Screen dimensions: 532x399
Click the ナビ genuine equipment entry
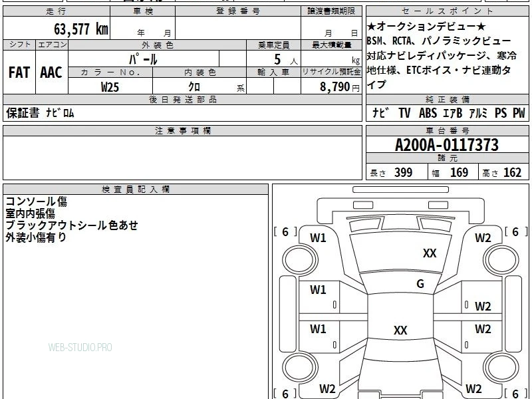pos(381,113)
